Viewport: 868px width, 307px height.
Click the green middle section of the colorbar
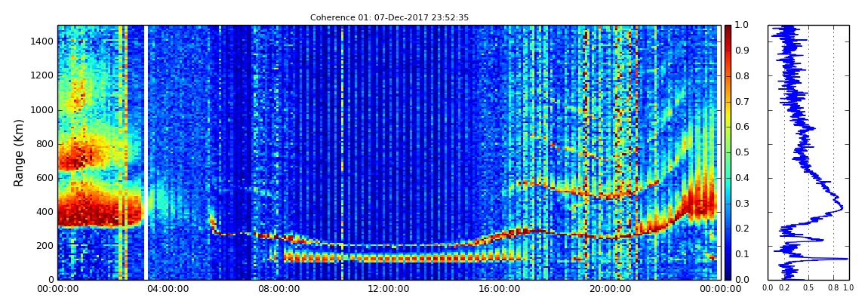pyautogui.click(x=728, y=152)
